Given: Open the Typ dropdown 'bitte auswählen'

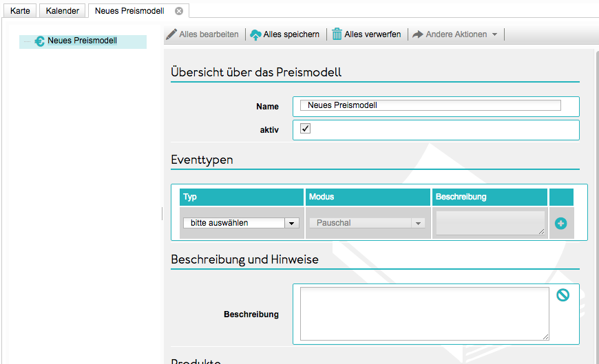Looking at the screenshot, I should point(241,223).
